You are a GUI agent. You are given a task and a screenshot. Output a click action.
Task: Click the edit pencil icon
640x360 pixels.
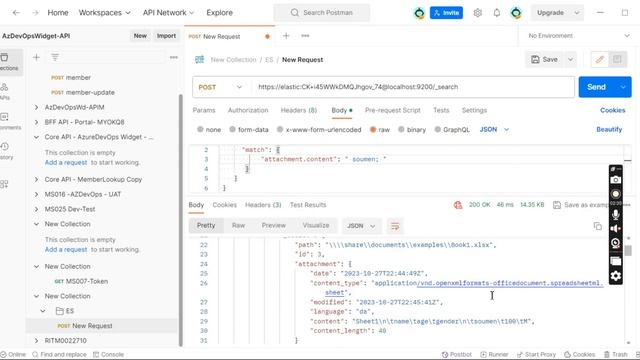600,60
